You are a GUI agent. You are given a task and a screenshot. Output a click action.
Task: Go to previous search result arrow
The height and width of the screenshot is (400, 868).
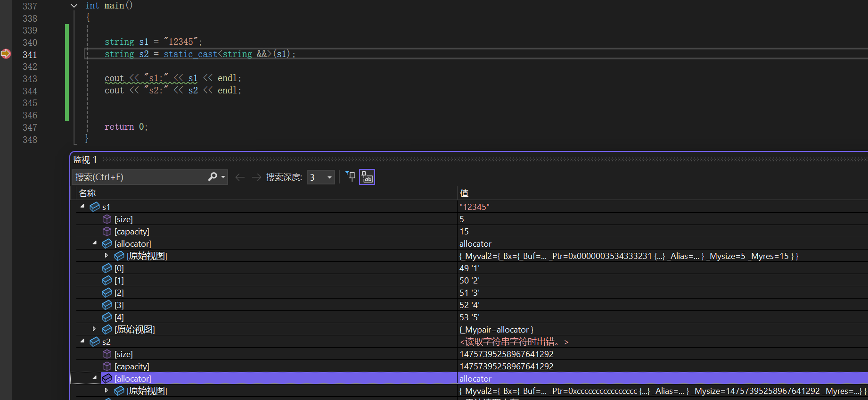coord(240,177)
